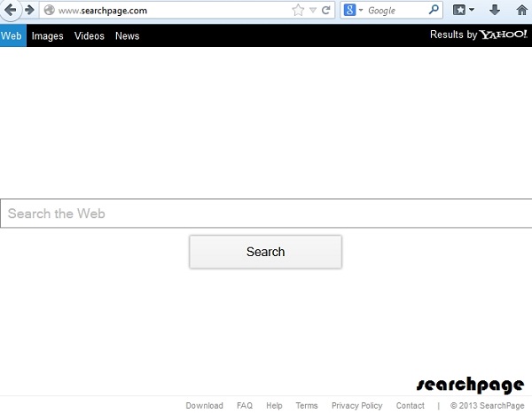Open the Privacy Policy footer link
This screenshot has width=532, height=413.
356,406
